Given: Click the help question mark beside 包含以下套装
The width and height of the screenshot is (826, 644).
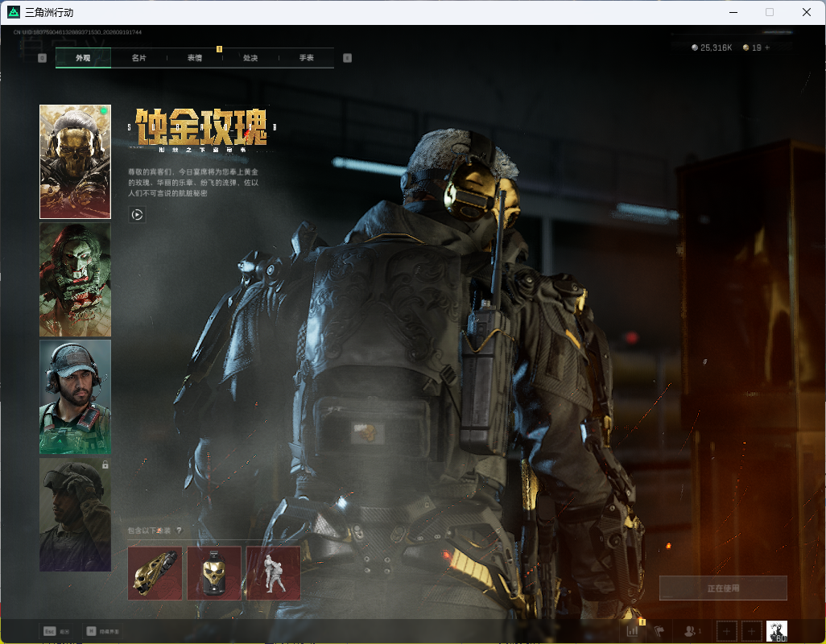Looking at the screenshot, I should tap(179, 530).
